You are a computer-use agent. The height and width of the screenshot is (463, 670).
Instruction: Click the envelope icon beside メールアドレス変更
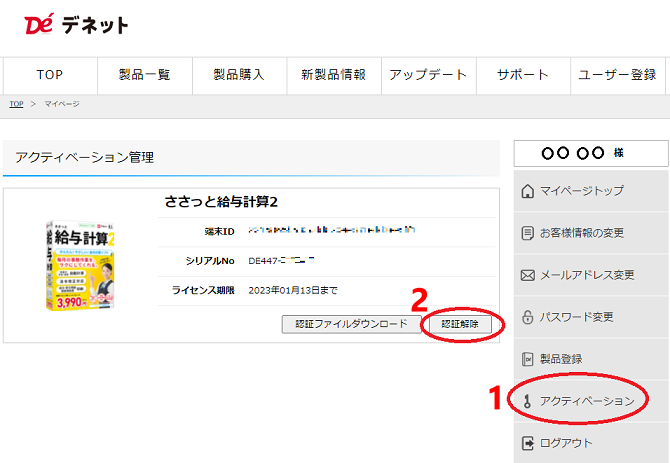click(x=528, y=275)
